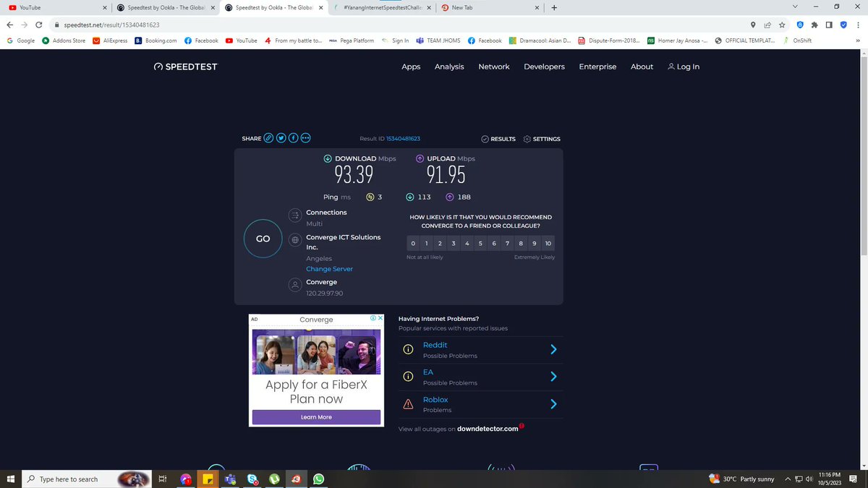Open Windows Task View
The width and height of the screenshot is (868, 488).
pyautogui.click(x=163, y=479)
